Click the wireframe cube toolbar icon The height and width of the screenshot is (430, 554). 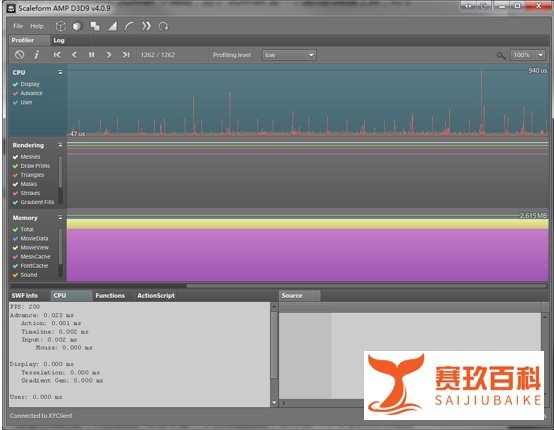tap(61, 26)
